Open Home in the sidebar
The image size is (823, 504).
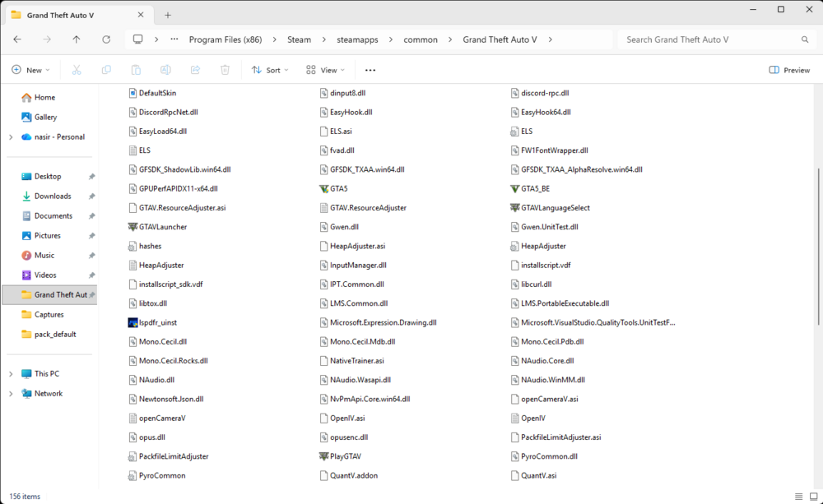(x=39, y=97)
